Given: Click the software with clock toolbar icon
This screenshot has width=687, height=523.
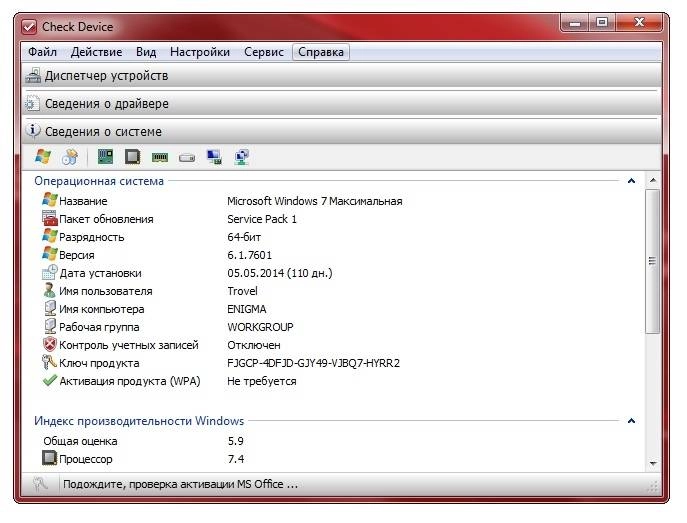Looking at the screenshot, I should point(70,157).
